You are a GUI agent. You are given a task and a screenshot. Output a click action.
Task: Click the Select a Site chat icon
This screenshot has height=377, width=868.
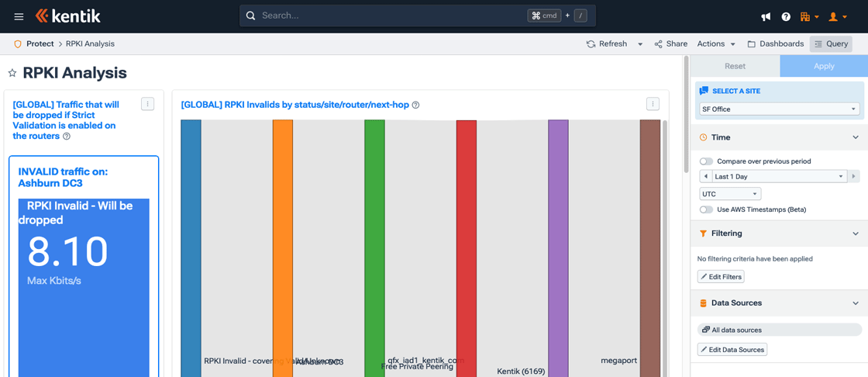704,91
